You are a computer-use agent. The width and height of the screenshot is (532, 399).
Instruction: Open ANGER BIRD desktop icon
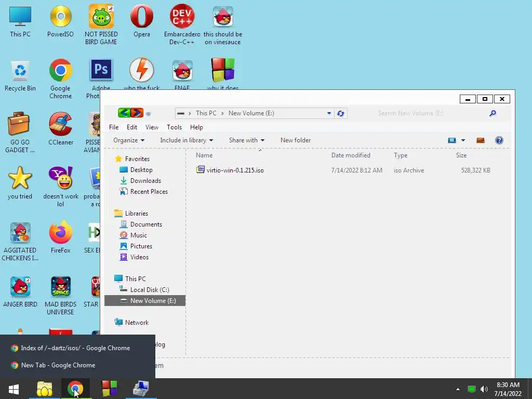pyautogui.click(x=20, y=292)
